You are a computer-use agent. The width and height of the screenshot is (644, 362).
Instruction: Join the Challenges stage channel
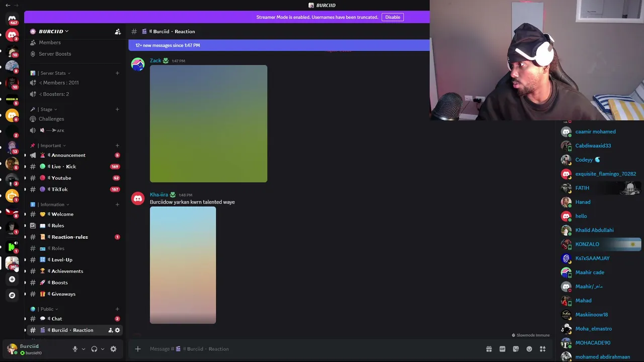pos(74,119)
